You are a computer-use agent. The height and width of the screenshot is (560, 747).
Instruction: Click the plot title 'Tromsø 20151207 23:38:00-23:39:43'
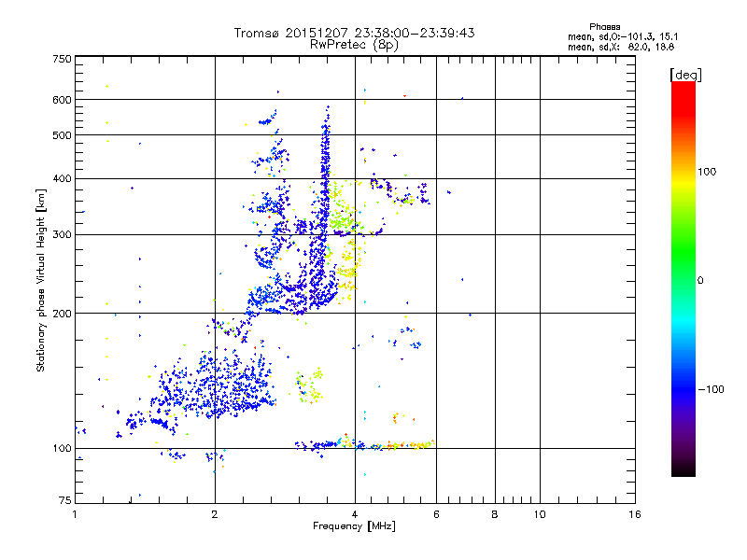(x=354, y=33)
